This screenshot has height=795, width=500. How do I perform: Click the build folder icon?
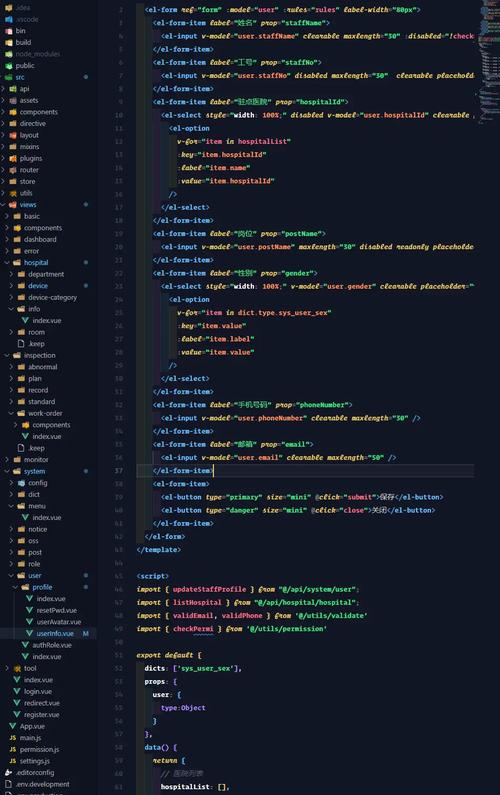click(x=9, y=42)
